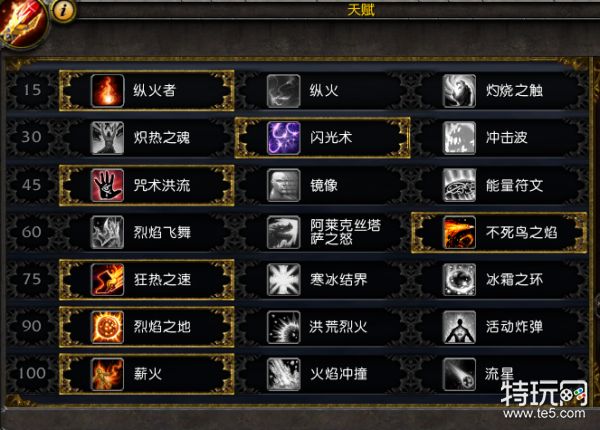600x430 pixels.
Task: Select the 闪光术 purple talent icon
Action: (284, 138)
